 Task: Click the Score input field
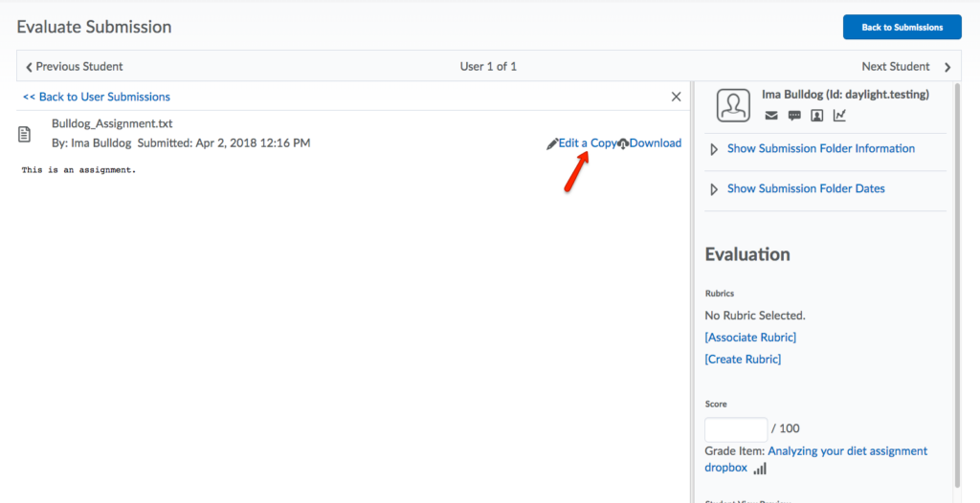pyautogui.click(x=736, y=429)
